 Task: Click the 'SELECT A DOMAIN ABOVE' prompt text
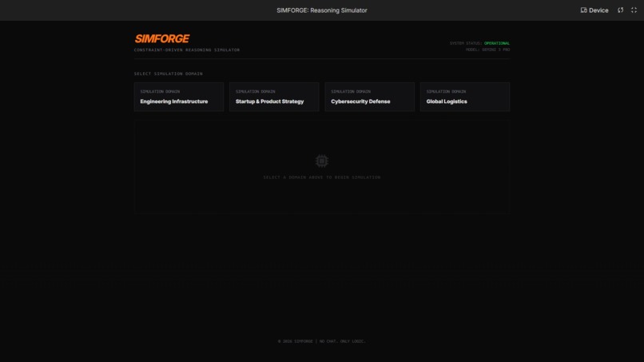(x=321, y=177)
